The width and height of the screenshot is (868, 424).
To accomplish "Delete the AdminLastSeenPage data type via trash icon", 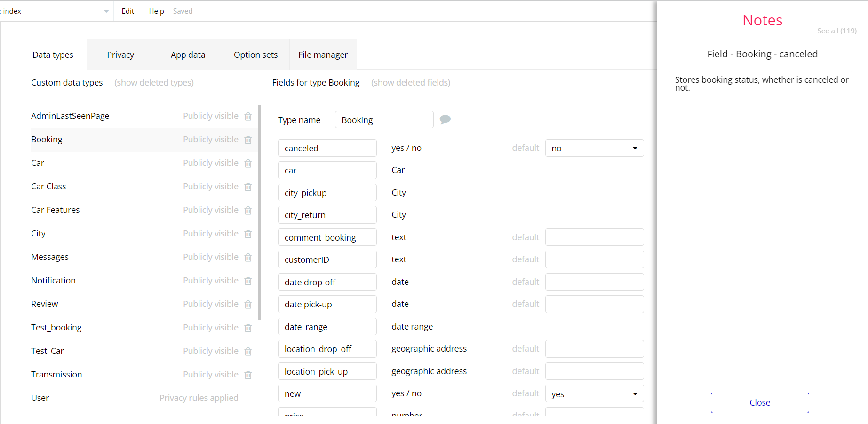I will click(x=248, y=116).
